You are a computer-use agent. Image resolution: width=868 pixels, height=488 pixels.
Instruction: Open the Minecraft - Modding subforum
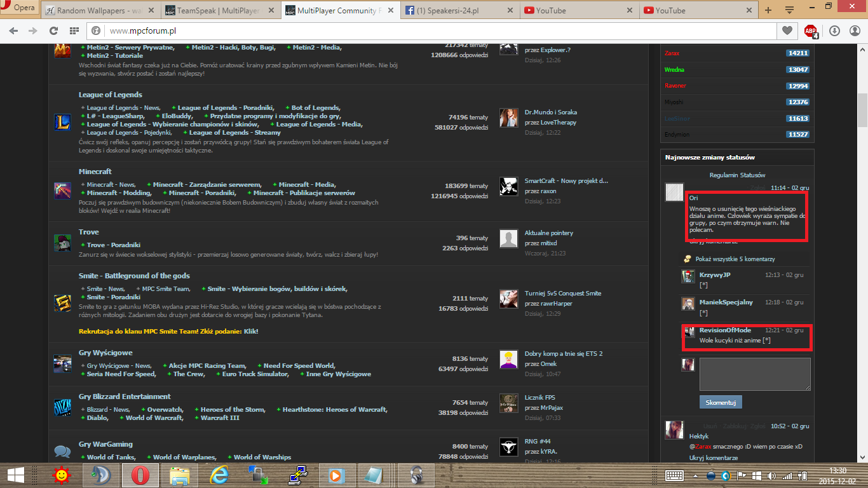point(119,193)
